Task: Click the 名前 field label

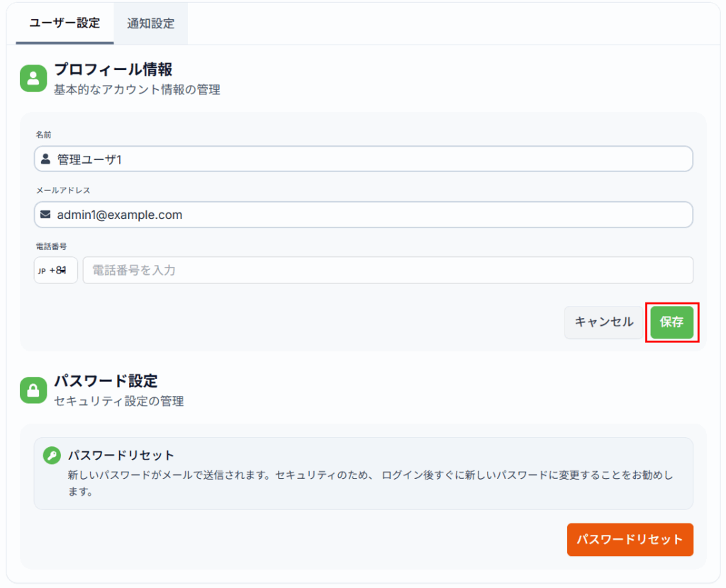Action: click(43, 135)
